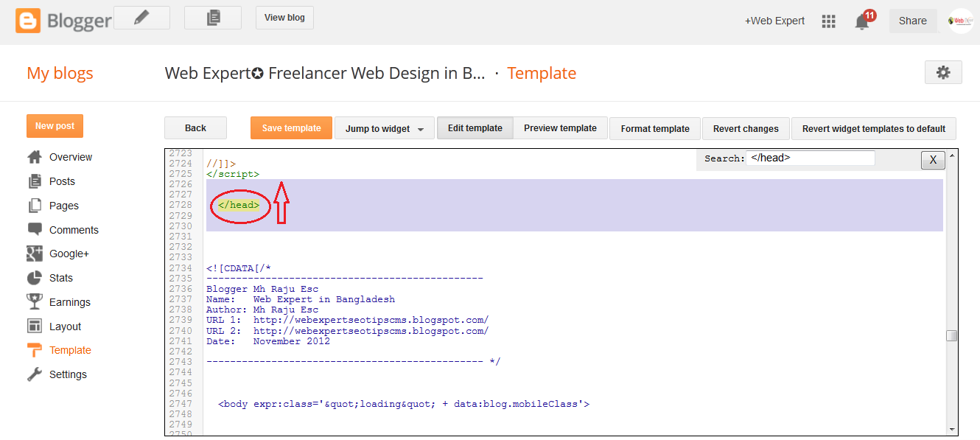Click Settings wrench icon in sidebar

35,374
